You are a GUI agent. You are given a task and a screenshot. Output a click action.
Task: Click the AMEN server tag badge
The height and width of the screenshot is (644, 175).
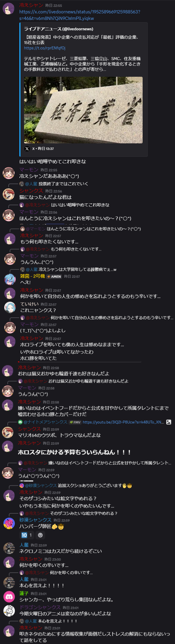pyautogui.click(x=54, y=276)
